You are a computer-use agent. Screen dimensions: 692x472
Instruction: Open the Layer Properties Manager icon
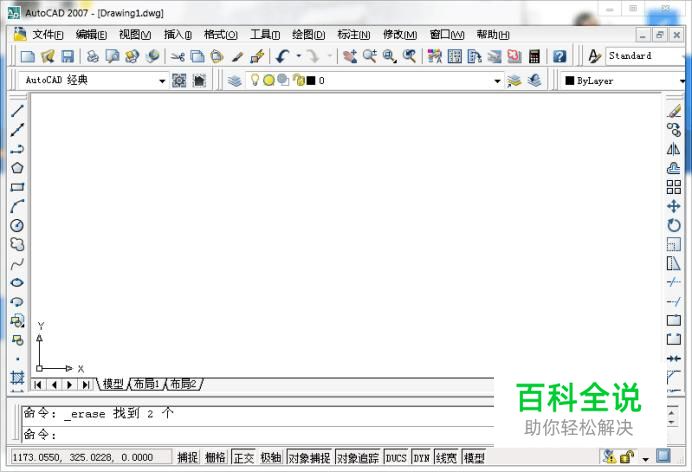click(x=235, y=80)
